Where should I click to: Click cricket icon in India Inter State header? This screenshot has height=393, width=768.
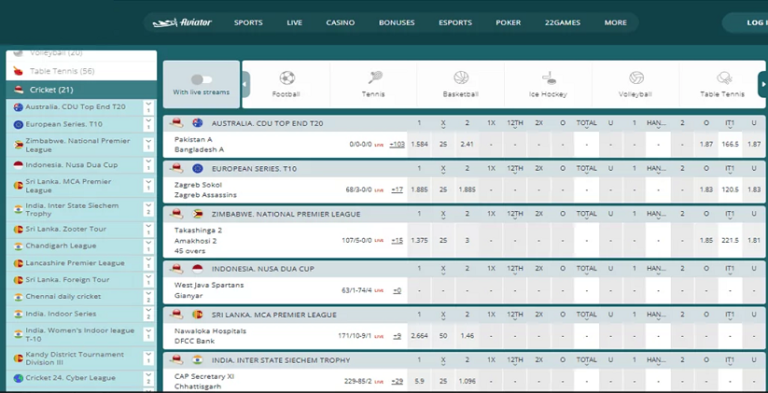coord(177,360)
